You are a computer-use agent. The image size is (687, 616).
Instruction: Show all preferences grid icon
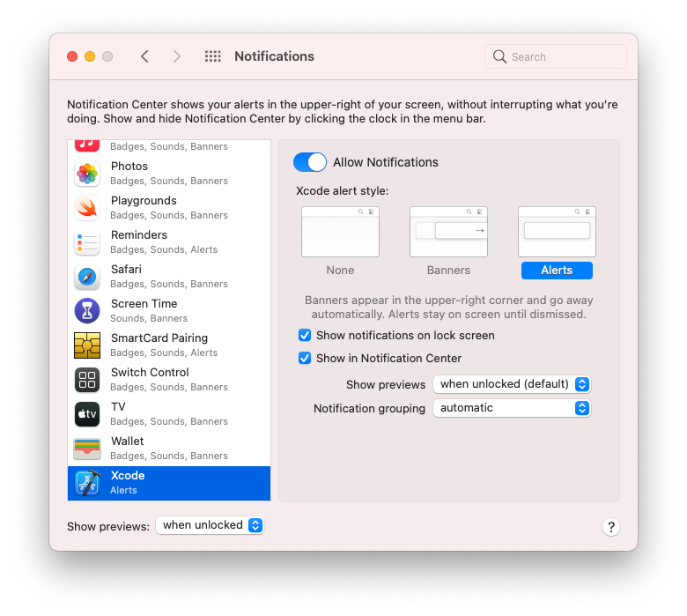[x=213, y=56]
